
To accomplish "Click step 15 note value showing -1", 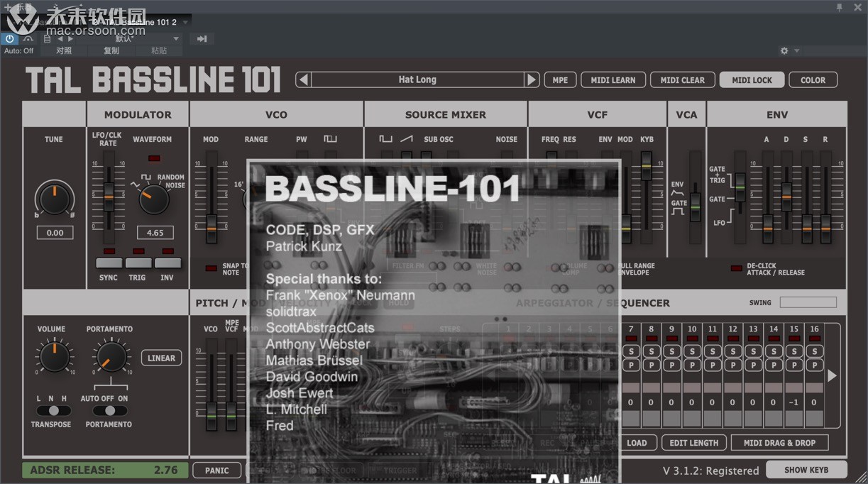I will click(x=794, y=402).
